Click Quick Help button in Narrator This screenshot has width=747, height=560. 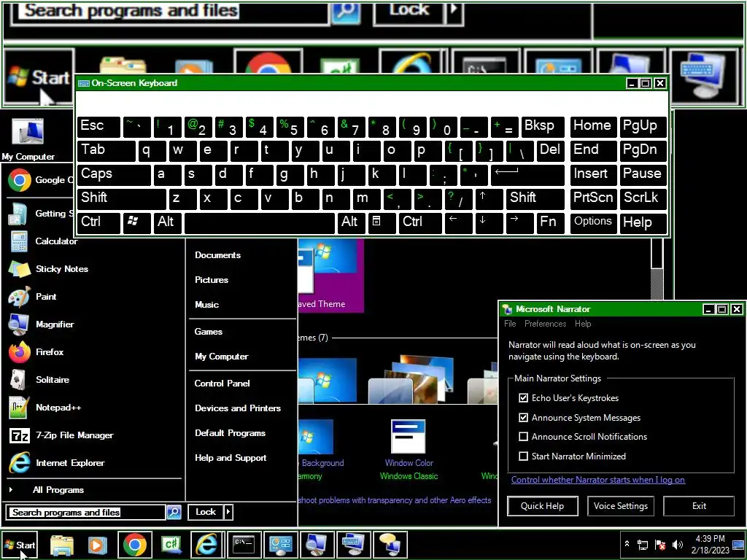[542, 506]
